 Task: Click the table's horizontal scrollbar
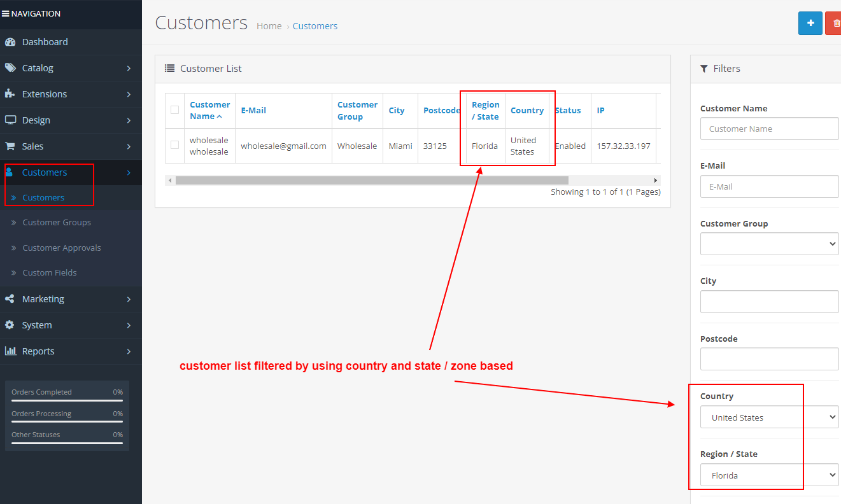point(372,181)
